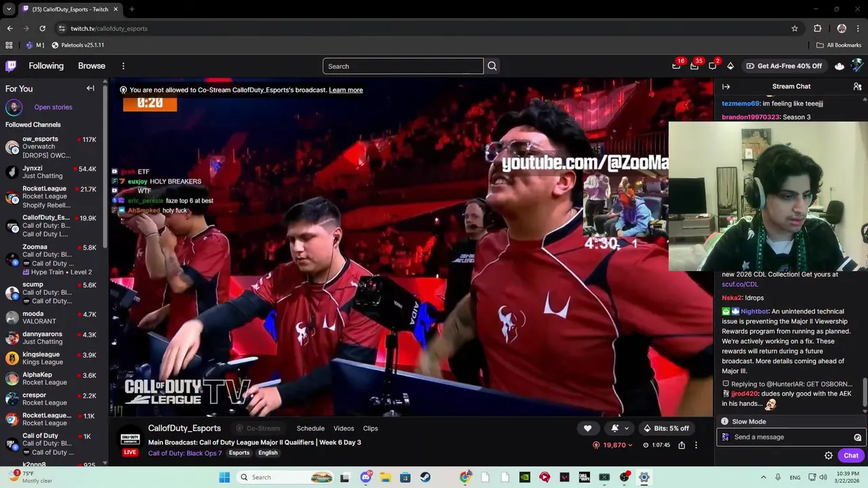Open the Get Bits diamond icon
Screen dimensions: 868x488
(730, 66)
